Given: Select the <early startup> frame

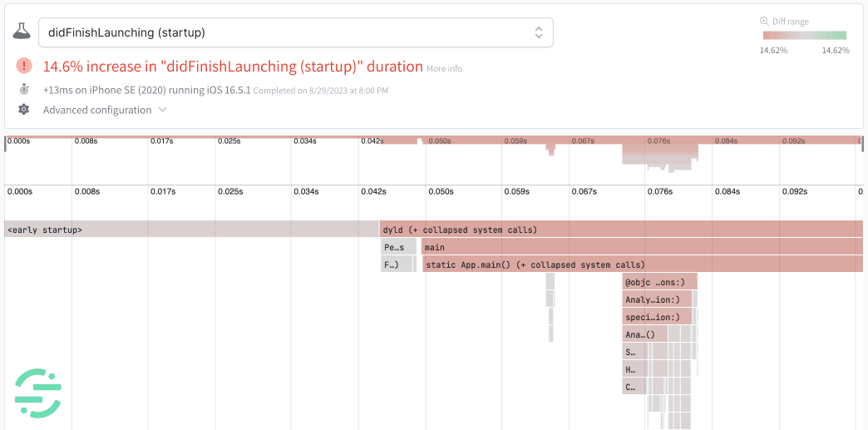Looking at the screenshot, I should pyautogui.click(x=191, y=230).
